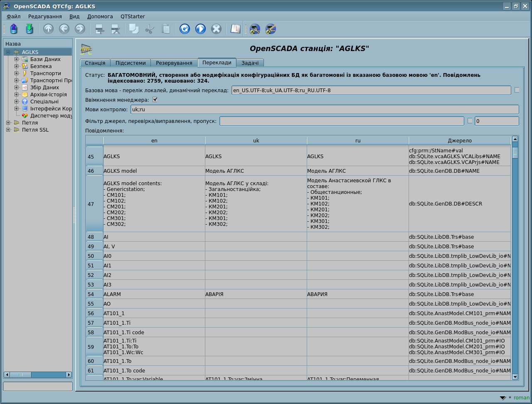Click the pass number field showing 0
The image size is (532, 404).
(x=497, y=121)
